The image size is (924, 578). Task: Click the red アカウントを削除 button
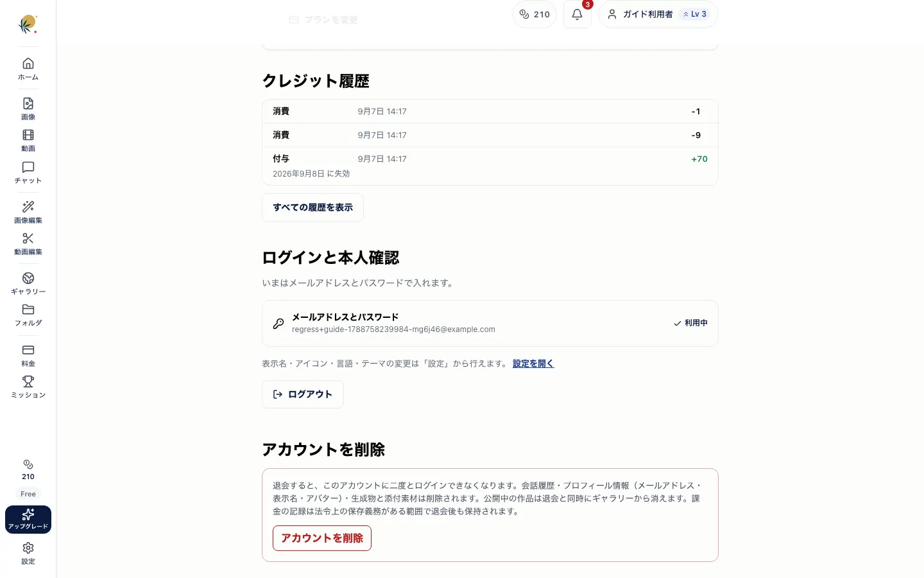pyautogui.click(x=322, y=538)
